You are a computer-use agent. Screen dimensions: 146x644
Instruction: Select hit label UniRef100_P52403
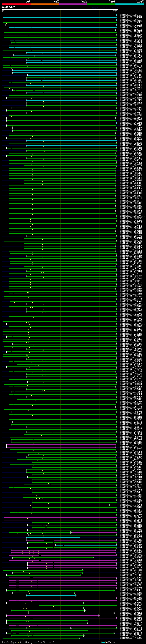tap(131, 412)
